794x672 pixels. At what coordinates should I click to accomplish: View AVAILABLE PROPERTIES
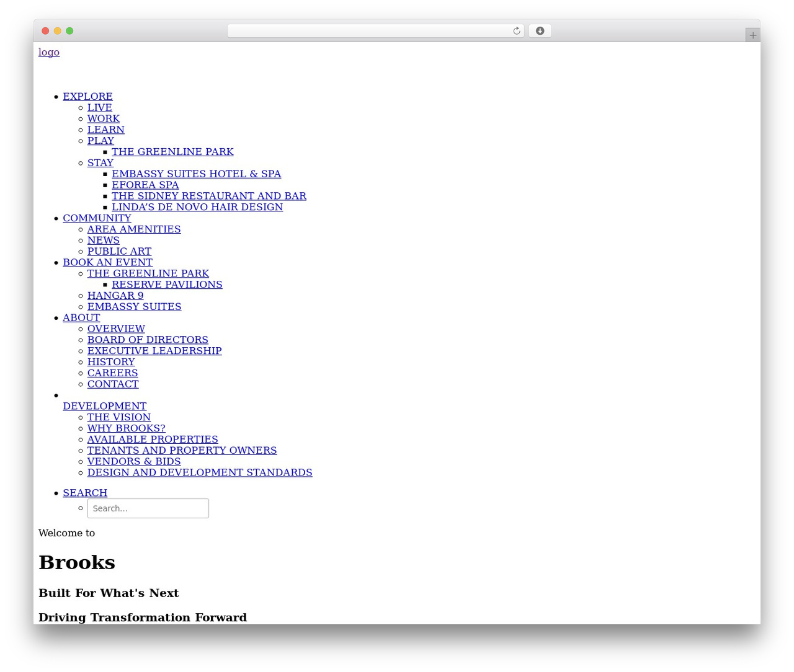(153, 440)
